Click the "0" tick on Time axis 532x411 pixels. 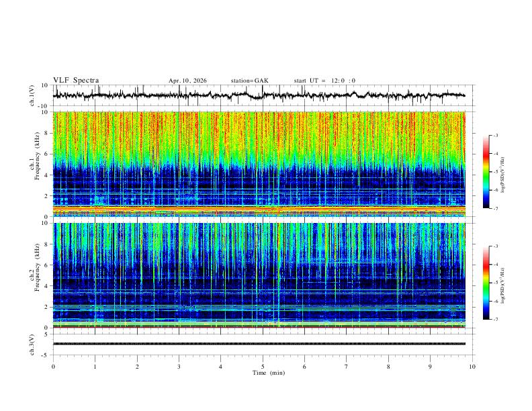pyautogui.click(x=53, y=367)
